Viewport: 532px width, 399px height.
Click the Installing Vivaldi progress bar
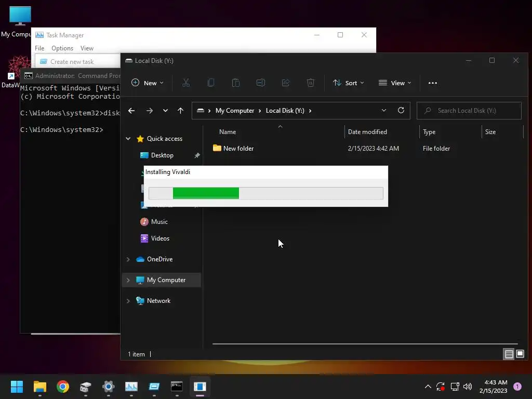coord(266,193)
